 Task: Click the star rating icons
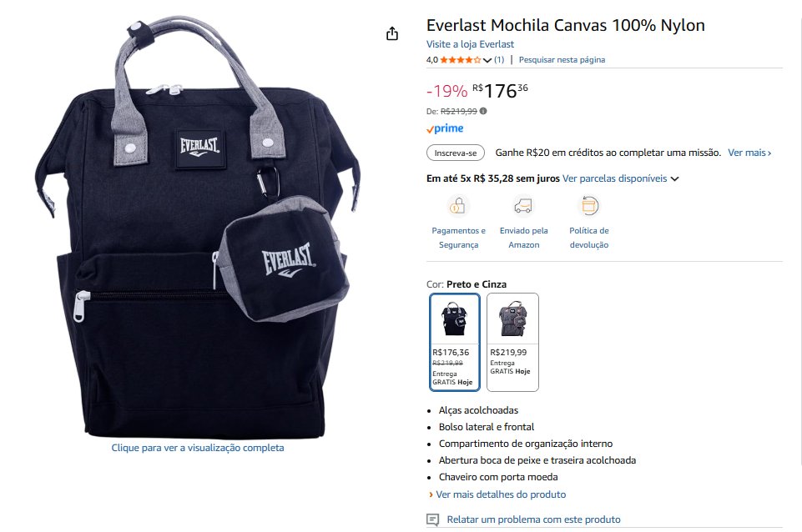coord(461,60)
